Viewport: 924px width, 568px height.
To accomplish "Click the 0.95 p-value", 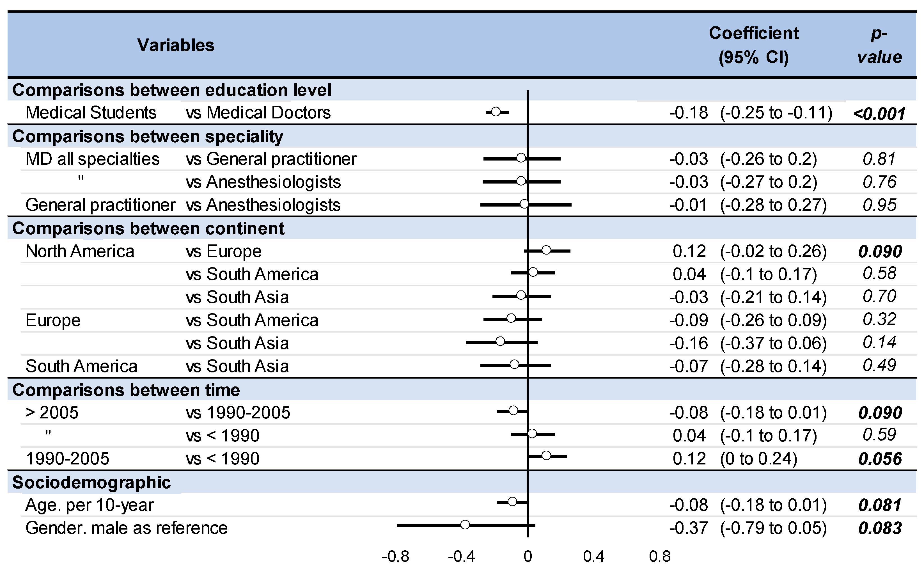I will pyautogui.click(x=879, y=205).
